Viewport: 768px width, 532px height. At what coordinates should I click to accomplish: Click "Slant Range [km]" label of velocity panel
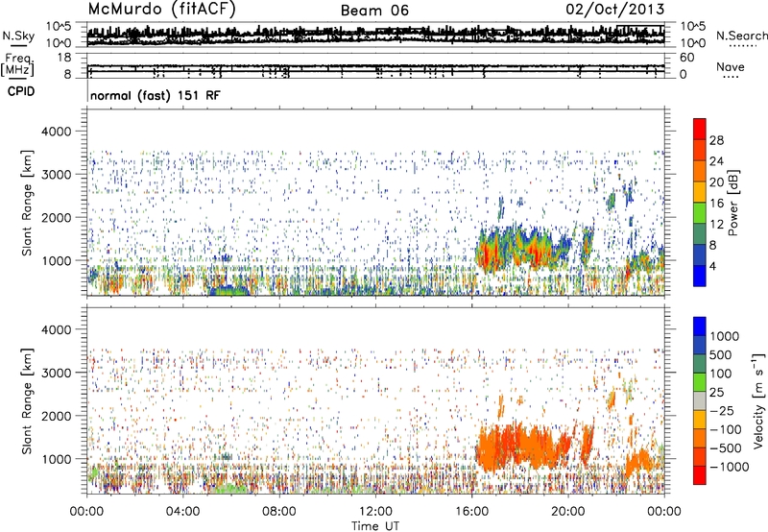click(x=27, y=401)
